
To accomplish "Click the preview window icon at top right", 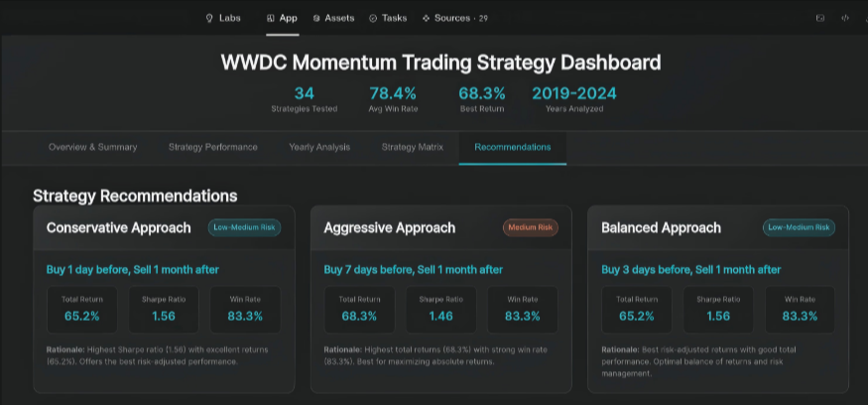I will [819, 18].
